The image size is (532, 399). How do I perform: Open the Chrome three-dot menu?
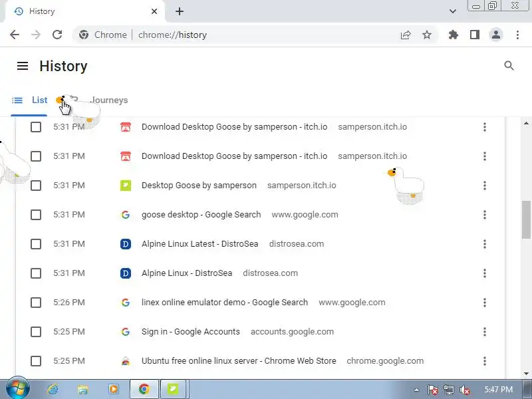point(517,35)
